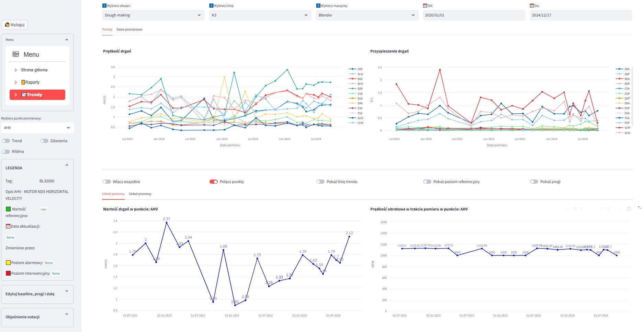This screenshot has width=644, height=332.
Task: Click the yellow Poziom alarmowy color square
Action: coord(8,263)
